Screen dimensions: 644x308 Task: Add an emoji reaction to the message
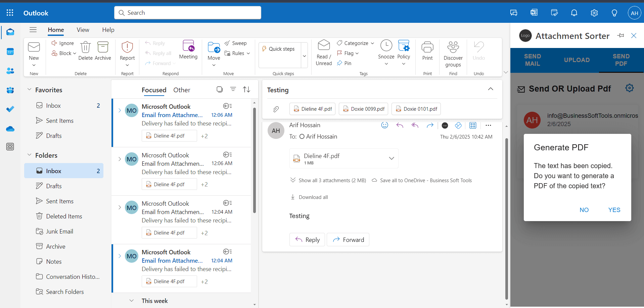point(385,125)
